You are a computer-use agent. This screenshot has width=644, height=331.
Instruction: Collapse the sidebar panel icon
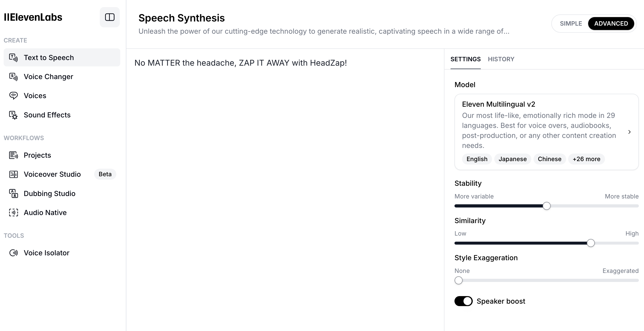tap(110, 17)
